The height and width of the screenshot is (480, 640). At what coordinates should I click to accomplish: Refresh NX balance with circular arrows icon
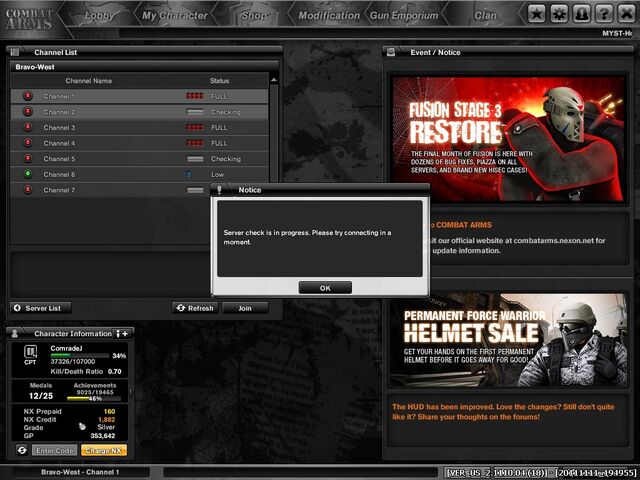coord(22,450)
